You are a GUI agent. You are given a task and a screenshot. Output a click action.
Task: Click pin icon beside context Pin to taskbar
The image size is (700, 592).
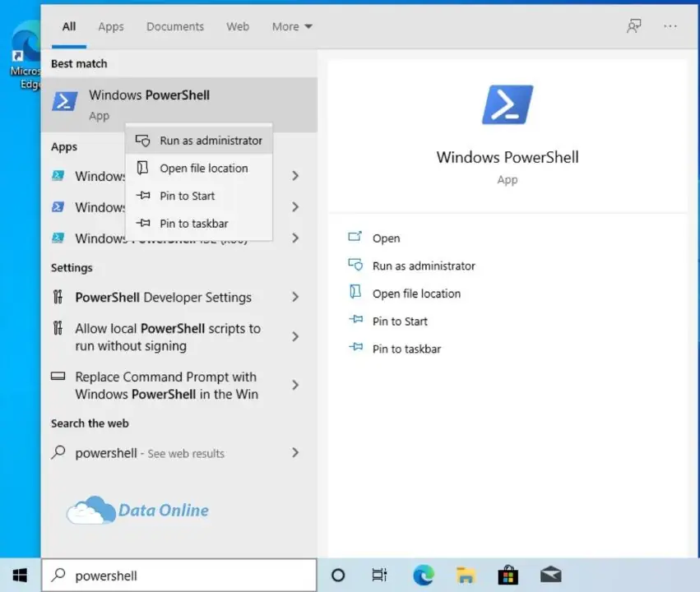coord(143,223)
